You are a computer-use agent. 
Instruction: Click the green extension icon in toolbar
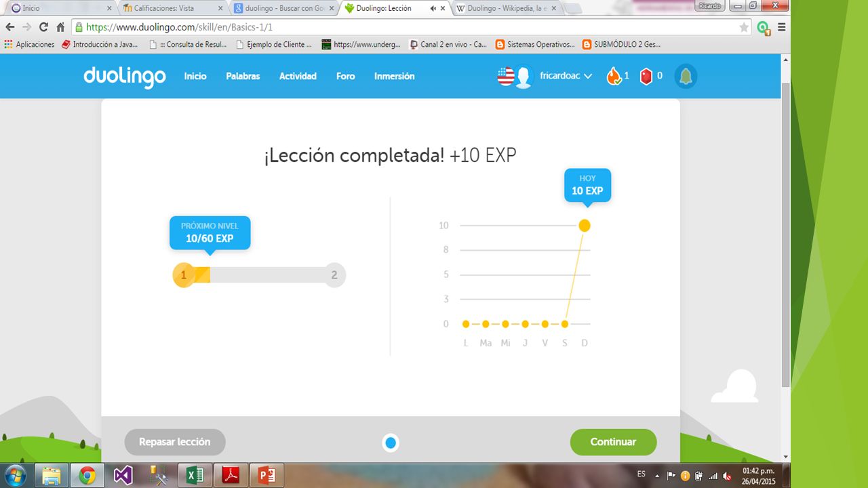coord(763,28)
